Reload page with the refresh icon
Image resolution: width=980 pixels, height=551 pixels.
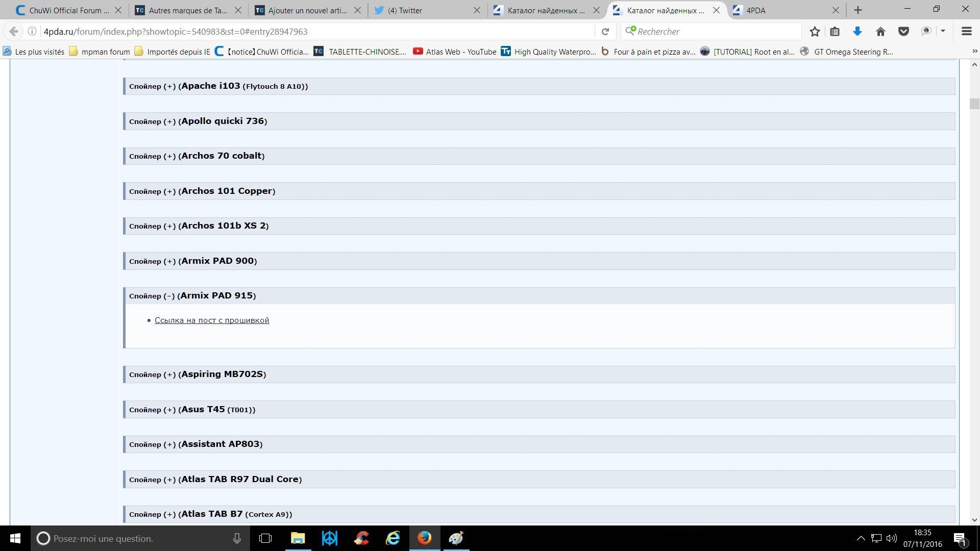click(x=605, y=32)
